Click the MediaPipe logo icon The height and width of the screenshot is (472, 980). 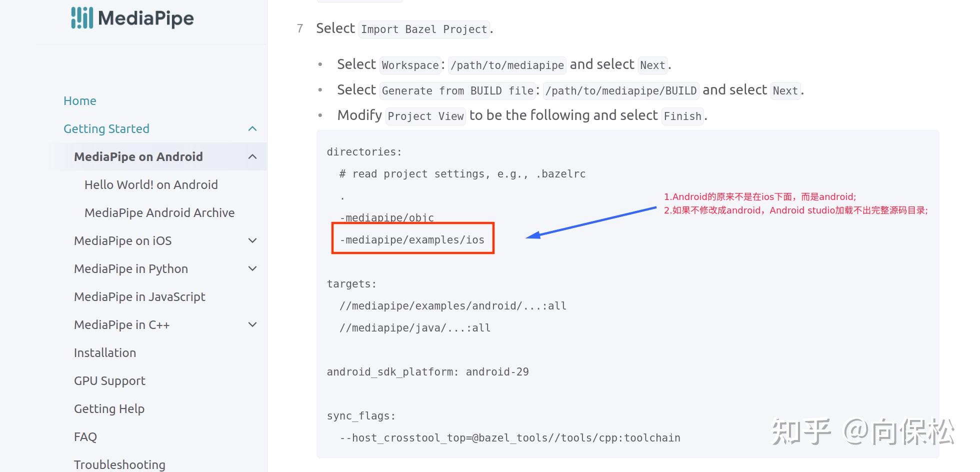tap(82, 18)
